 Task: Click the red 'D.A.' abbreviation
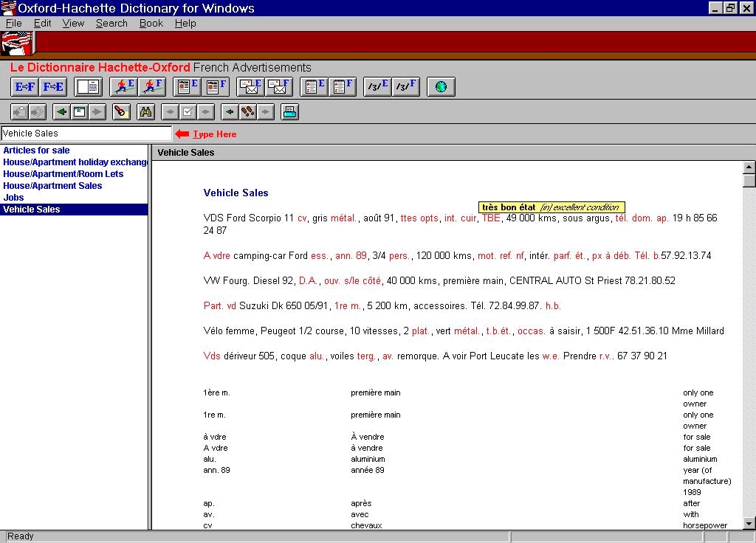pyautogui.click(x=308, y=281)
